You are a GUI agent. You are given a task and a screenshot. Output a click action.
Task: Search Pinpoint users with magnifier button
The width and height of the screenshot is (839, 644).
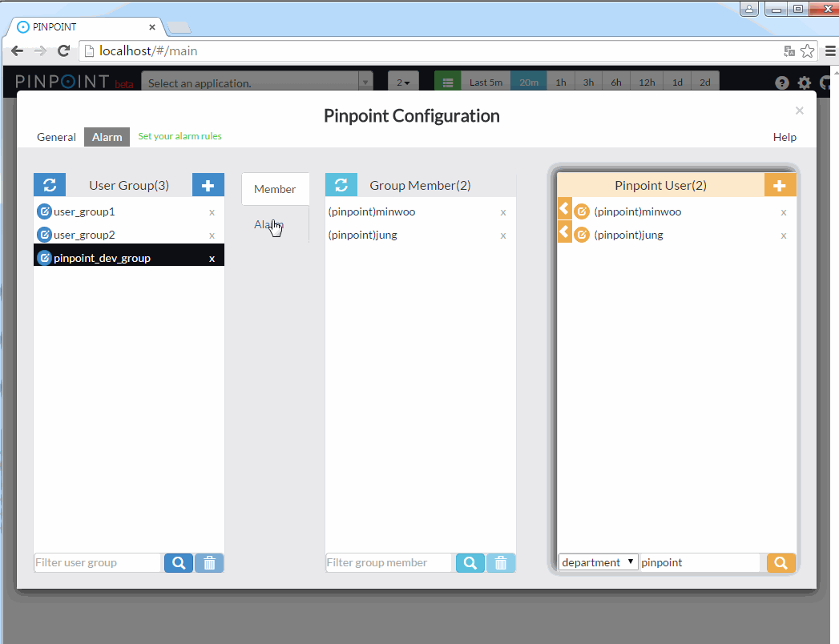pos(781,563)
